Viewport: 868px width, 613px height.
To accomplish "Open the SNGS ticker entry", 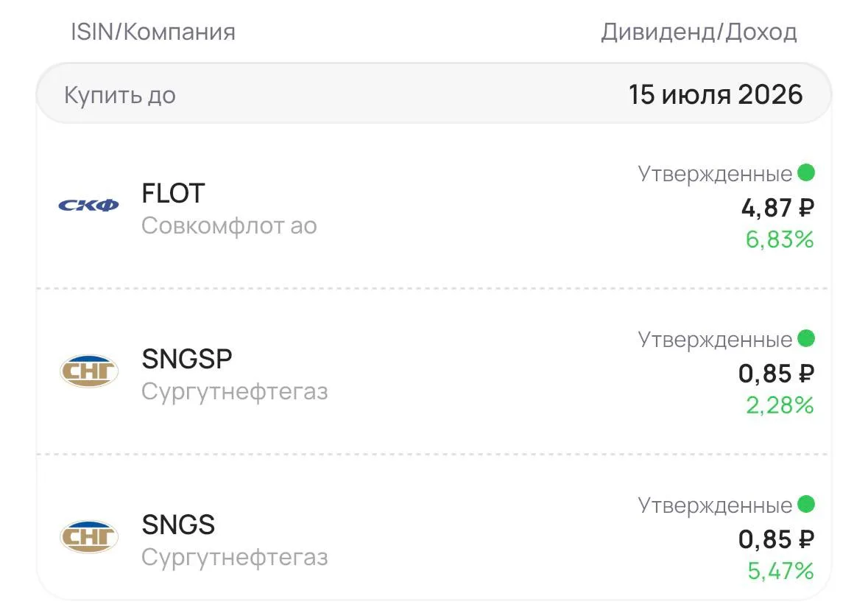I will (x=178, y=525).
